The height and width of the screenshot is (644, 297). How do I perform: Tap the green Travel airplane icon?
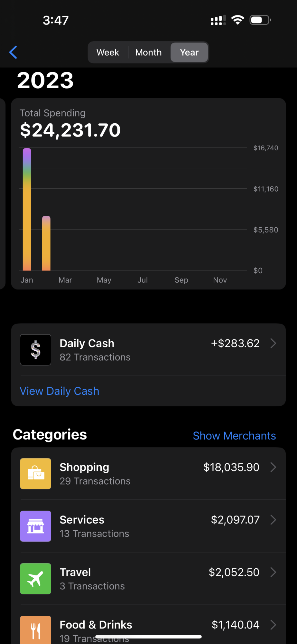[x=35, y=579]
